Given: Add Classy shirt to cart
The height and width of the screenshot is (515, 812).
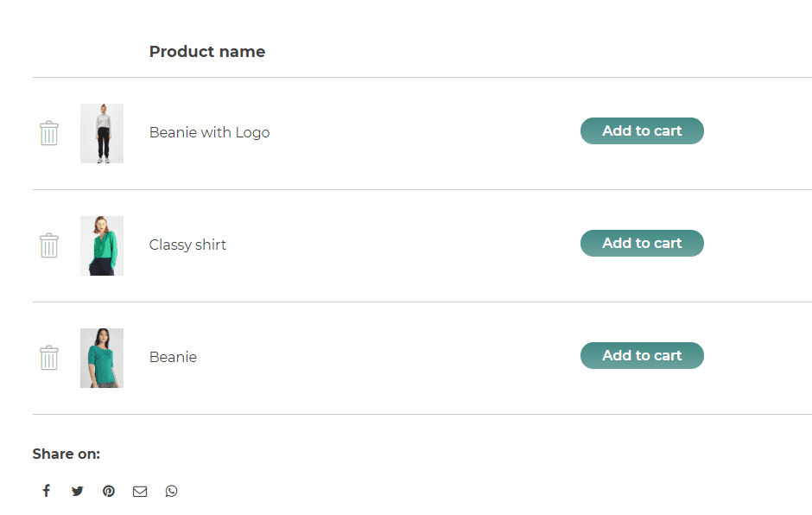Looking at the screenshot, I should pos(642,244).
